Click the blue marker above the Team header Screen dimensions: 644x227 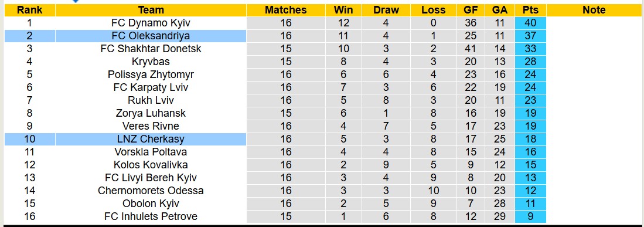(x=76, y=1)
